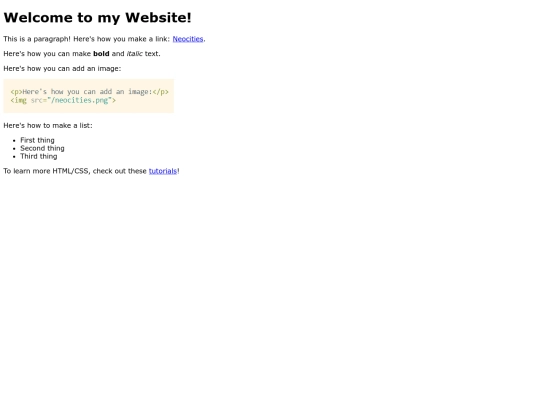Click "Here's how to make a list" text
Screen dimensions: 540x405
click(x=48, y=126)
